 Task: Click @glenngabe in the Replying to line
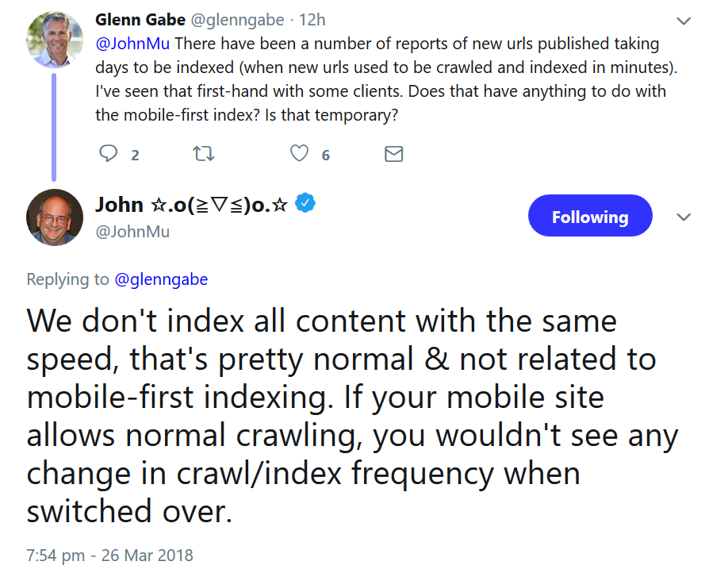click(162, 279)
